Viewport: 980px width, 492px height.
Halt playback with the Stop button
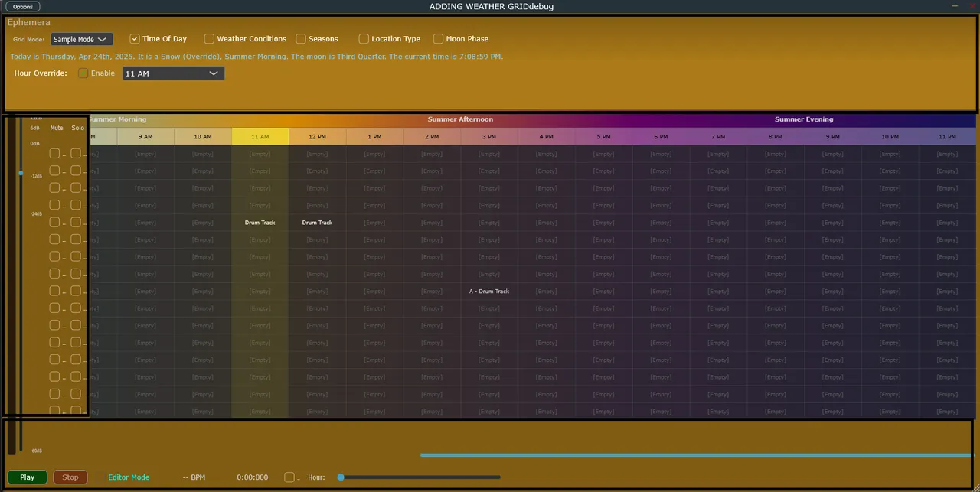[70, 477]
